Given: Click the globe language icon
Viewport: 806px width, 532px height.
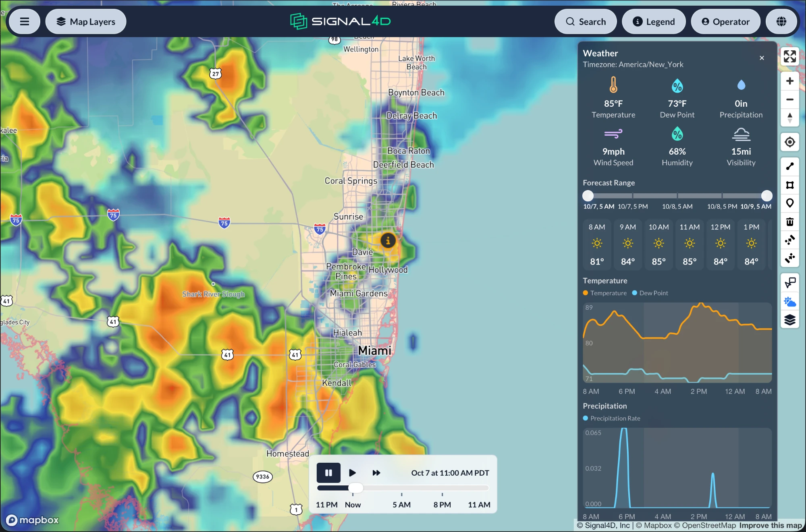Looking at the screenshot, I should pos(781,22).
